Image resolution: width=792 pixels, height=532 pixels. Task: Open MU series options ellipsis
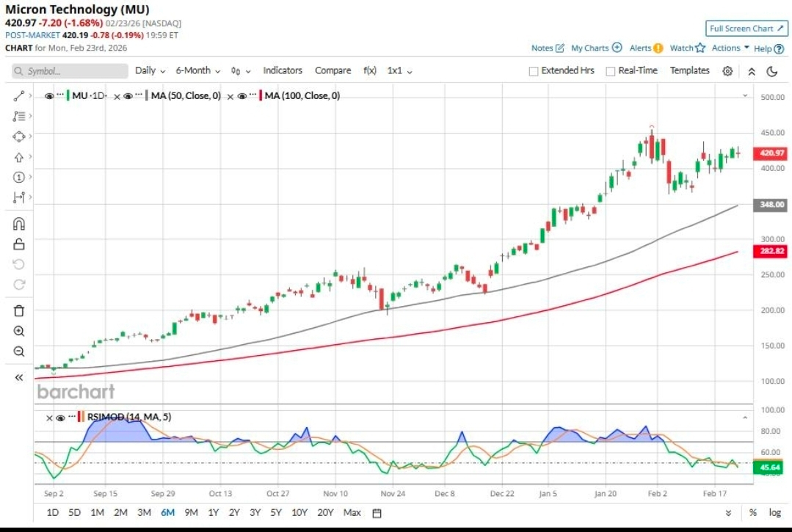[61, 94]
